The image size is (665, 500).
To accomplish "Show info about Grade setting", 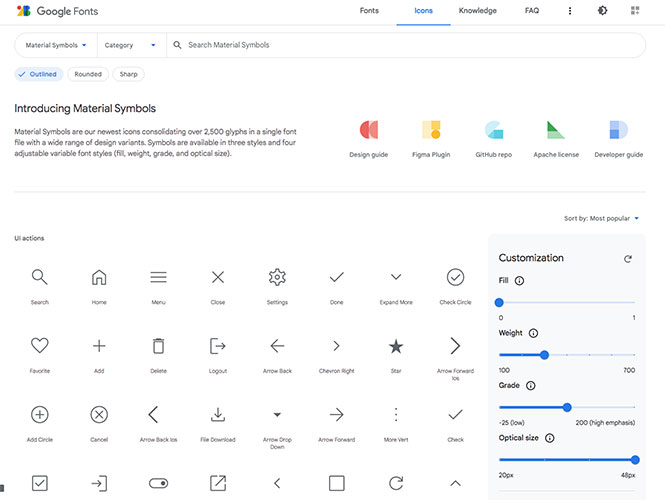I will coord(531,385).
